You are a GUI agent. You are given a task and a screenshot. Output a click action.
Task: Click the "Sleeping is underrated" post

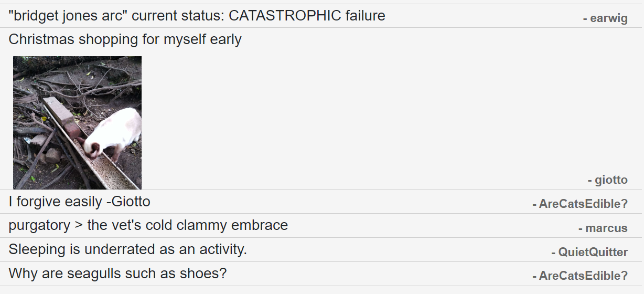(x=127, y=249)
